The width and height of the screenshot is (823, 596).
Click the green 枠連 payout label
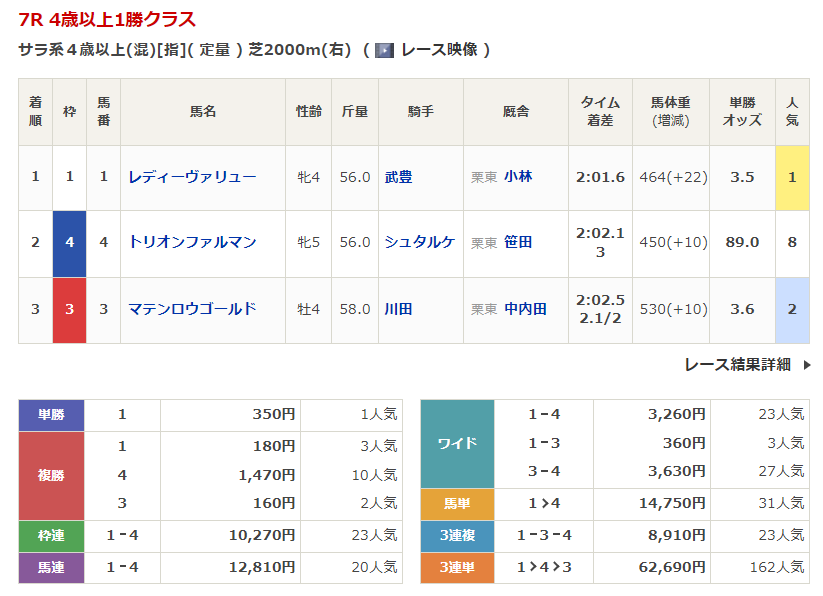pyautogui.click(x=51, y=536)
